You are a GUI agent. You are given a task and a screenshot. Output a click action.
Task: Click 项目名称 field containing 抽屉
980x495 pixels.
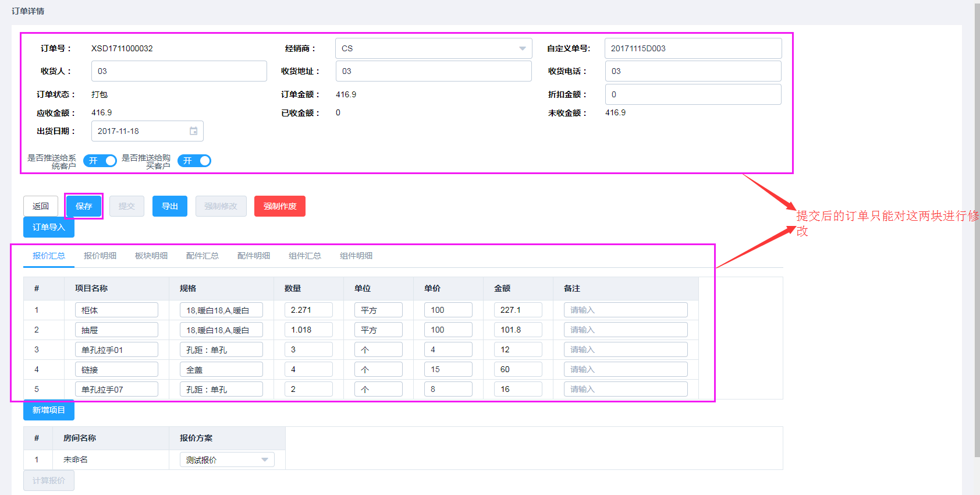coord(116,330)
